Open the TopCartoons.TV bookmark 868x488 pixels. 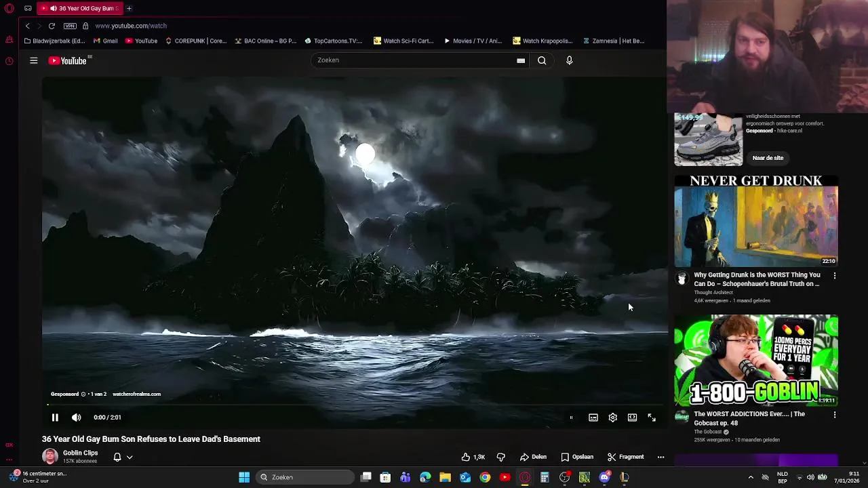[x=333, y=41]
